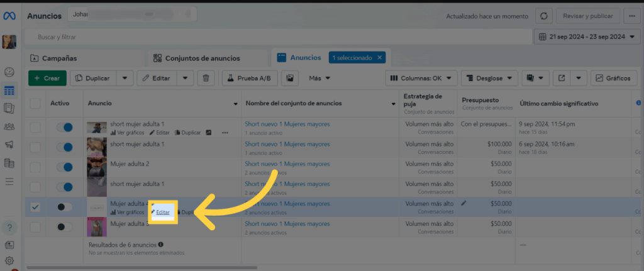Screen dimensions: 644x271
Task: Expand the Columnas: OK dropdown
Action: (x=419, y=79)
